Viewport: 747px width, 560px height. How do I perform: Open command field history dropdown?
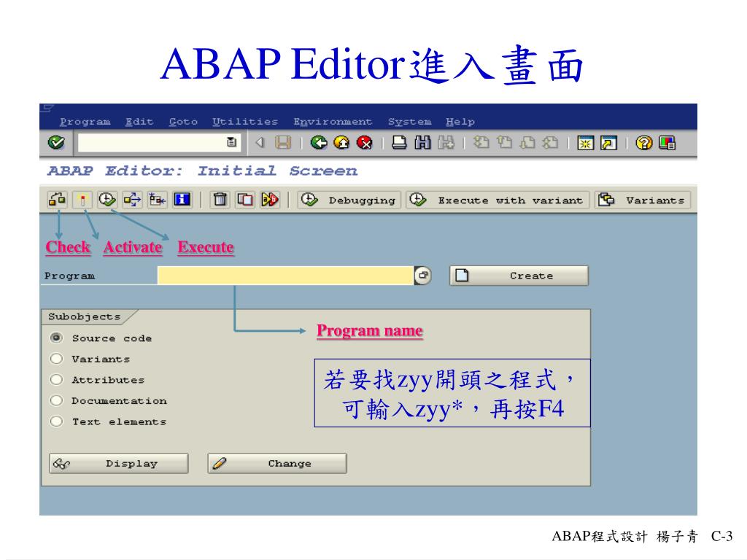231,142
